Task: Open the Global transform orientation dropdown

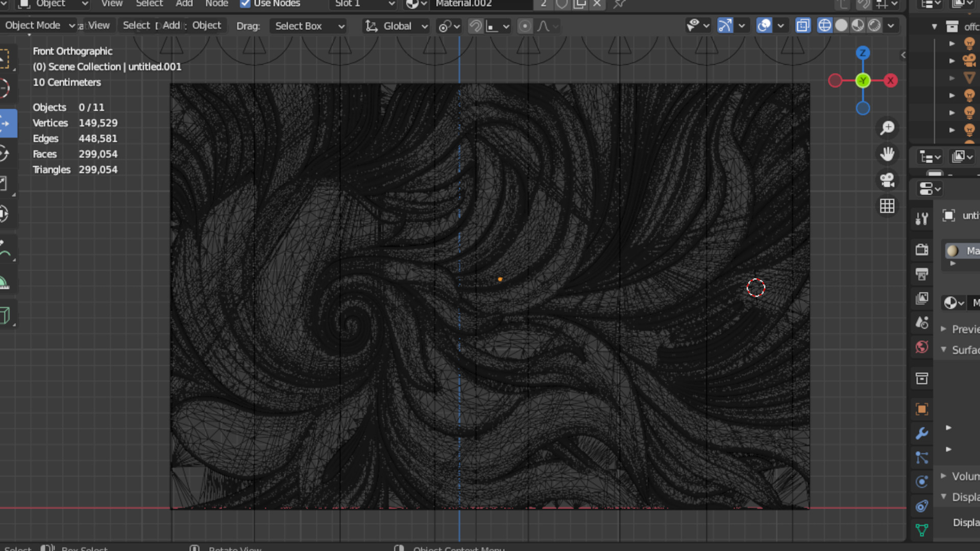Action: [396, 26]
